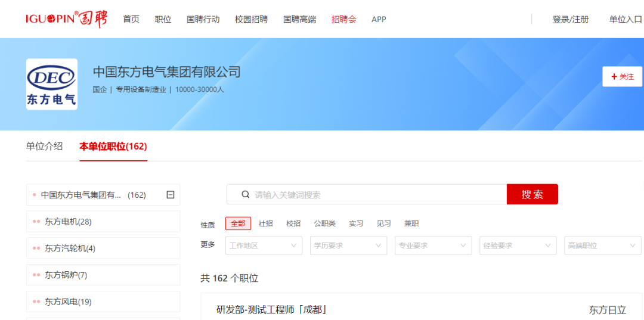Open 学历要求 dropdown
Viewport: 644px width, 320px height.
348,246
